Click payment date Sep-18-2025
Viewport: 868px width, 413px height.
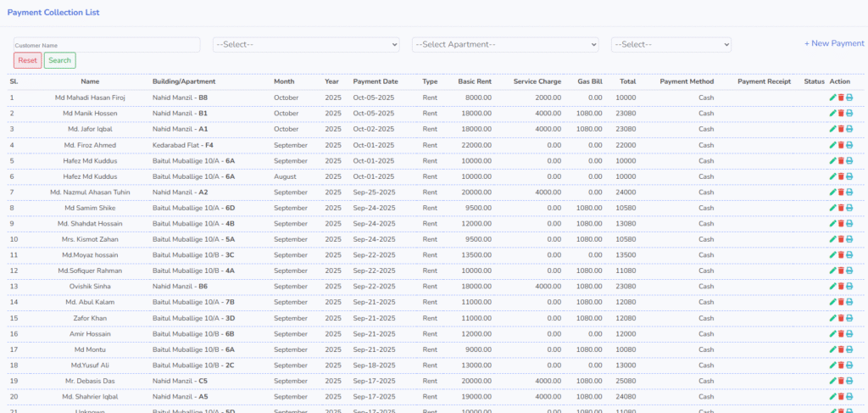[374, 366]
